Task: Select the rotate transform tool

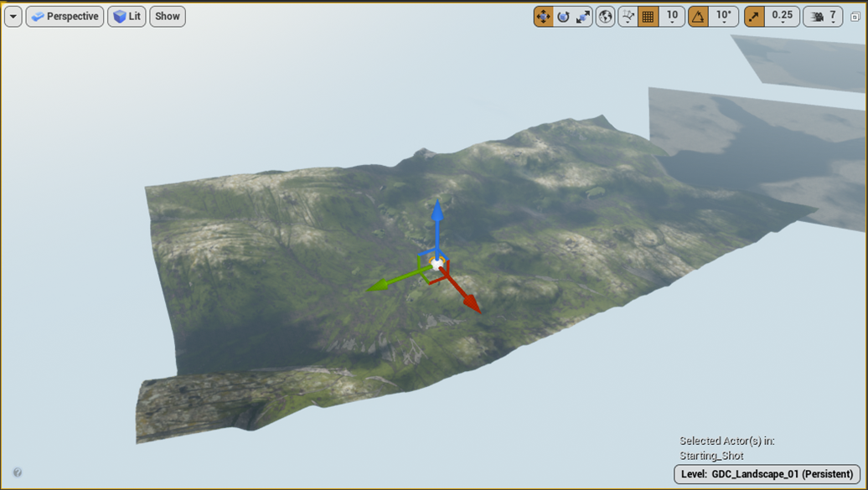Action: (563, 17)
